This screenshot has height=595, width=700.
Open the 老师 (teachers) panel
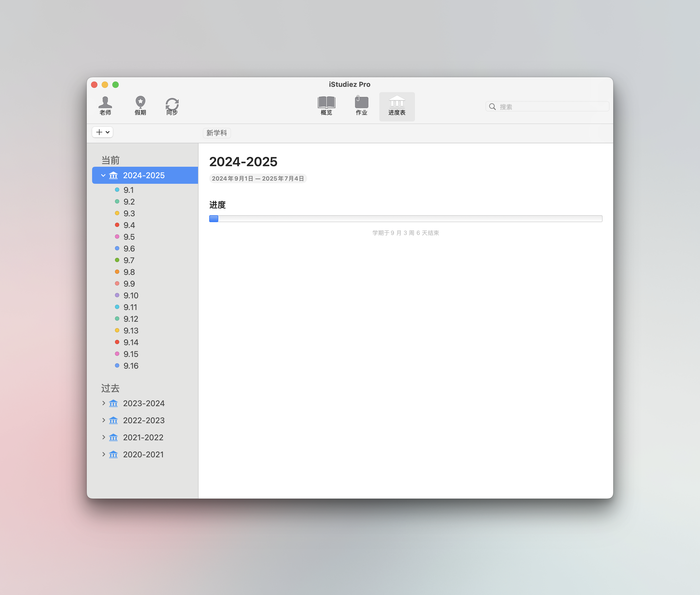coord(105,105)
